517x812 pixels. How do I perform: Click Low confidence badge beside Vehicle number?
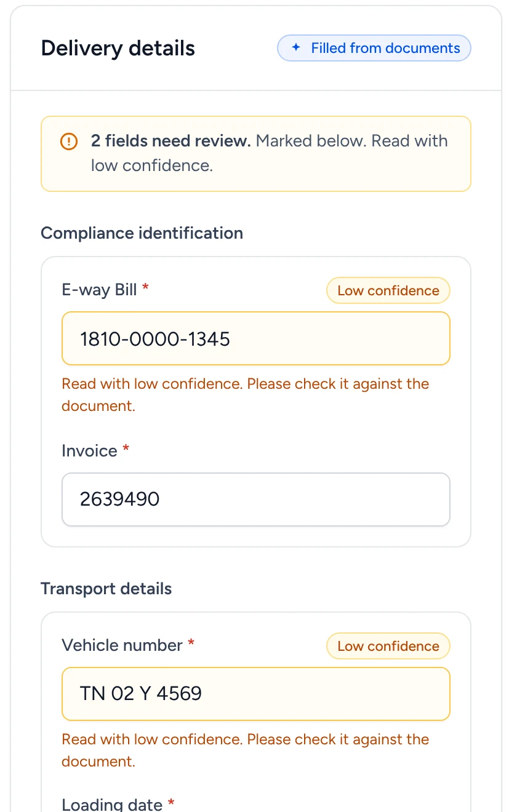[x=388, y=646]
